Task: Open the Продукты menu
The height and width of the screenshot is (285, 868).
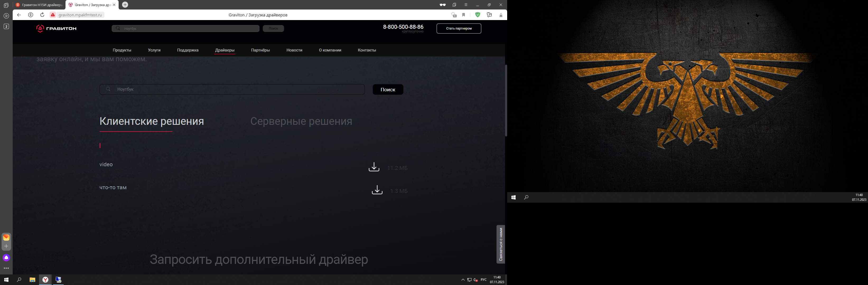Action: tap(122, 50)
